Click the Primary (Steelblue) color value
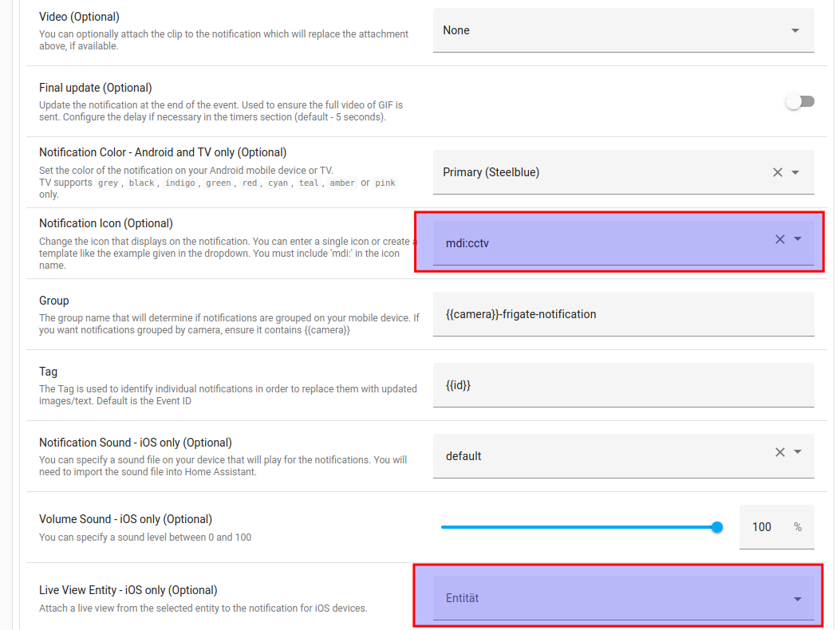 tap(491, 172)
